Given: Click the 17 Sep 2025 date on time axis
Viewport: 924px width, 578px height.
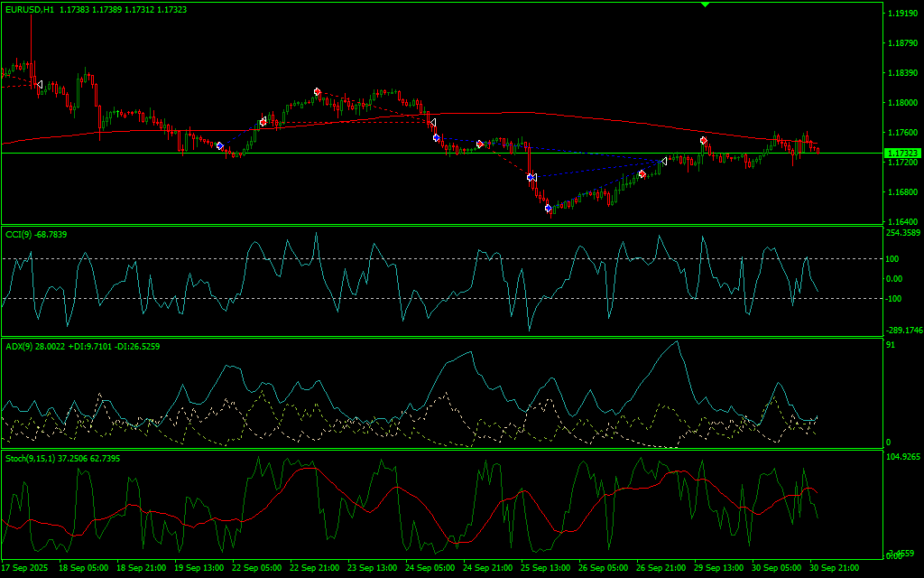Looking at the screenshot, I should [x=25, y=568].
